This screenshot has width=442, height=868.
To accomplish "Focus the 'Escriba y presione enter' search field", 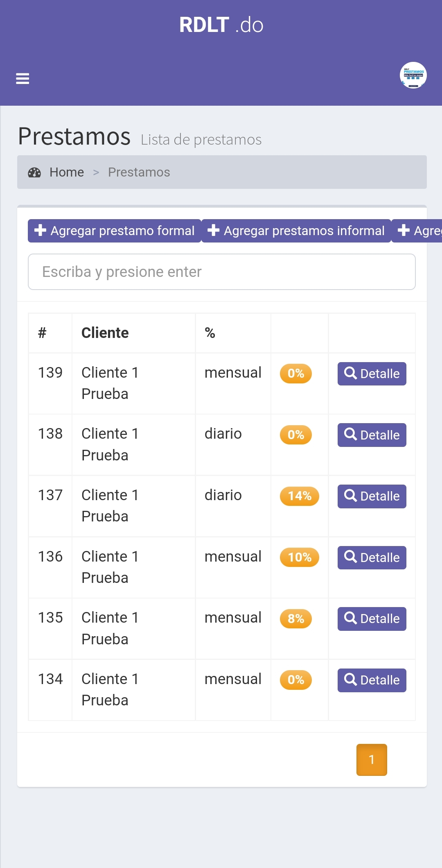I will (x=222, y=272).
